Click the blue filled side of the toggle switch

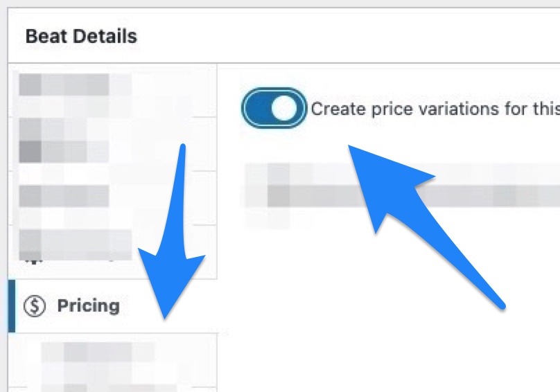pyautogui.click(x=258, y=108)
